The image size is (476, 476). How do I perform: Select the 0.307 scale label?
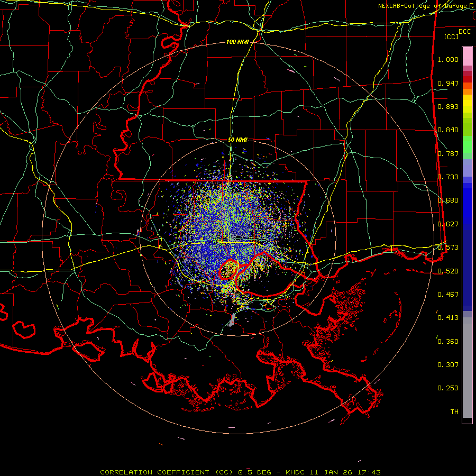pos(448,365)
